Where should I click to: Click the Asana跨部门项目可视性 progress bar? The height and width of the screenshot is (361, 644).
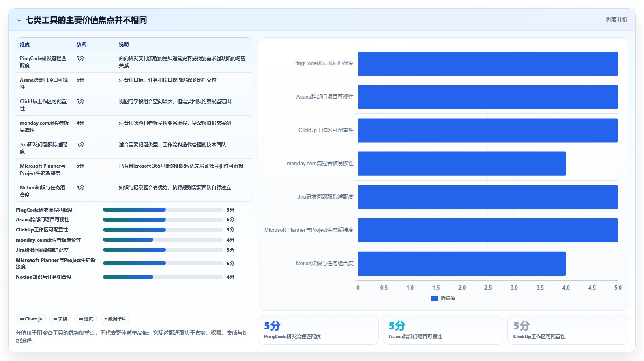click(x=163, y=220)
